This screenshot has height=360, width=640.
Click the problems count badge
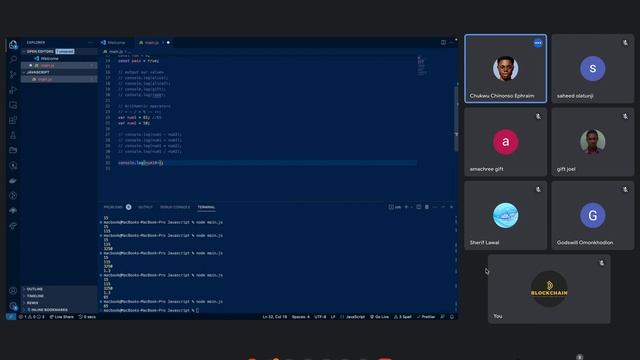click(129, 207)
